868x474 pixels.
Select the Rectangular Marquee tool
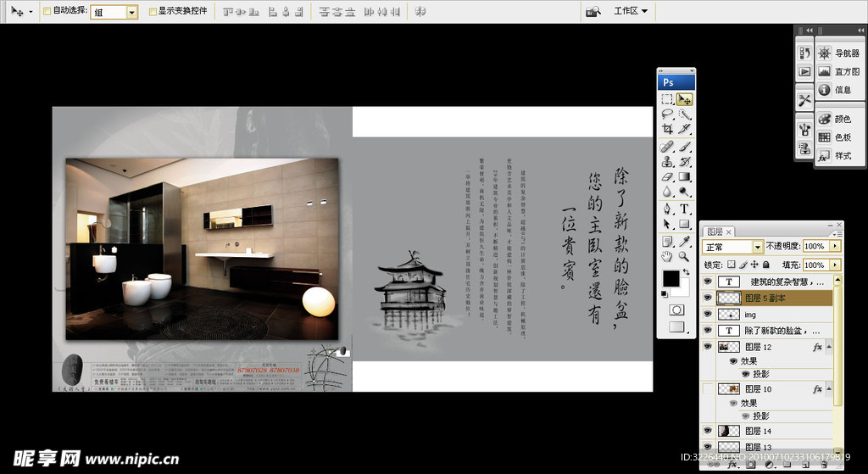pyautogui.click(x=668, y=99)
